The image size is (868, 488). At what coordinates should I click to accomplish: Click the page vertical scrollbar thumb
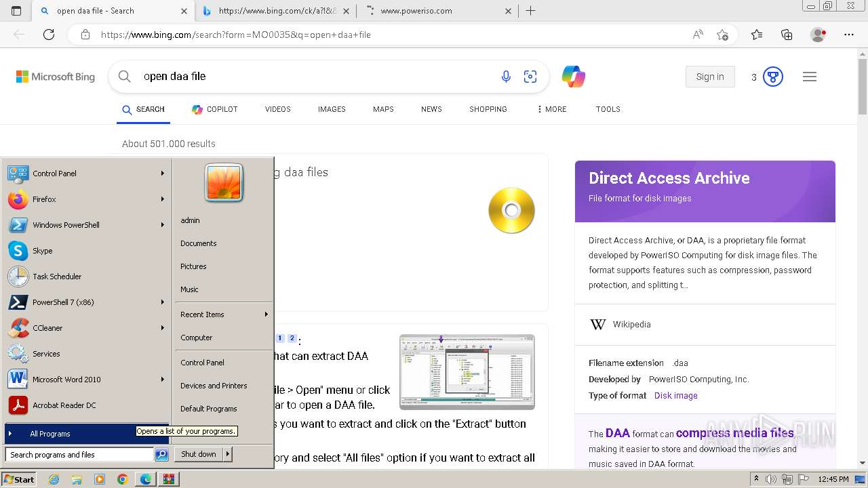coord(862,87)
